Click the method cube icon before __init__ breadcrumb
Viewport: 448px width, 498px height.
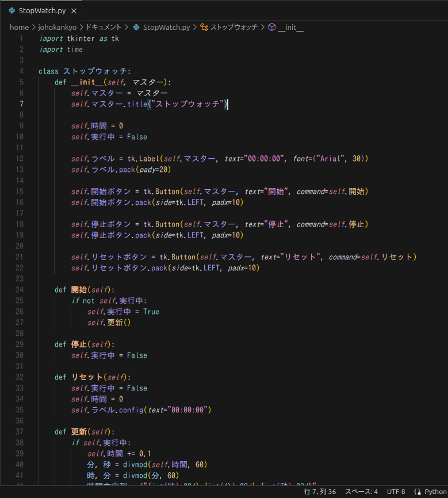click(272, 27)
